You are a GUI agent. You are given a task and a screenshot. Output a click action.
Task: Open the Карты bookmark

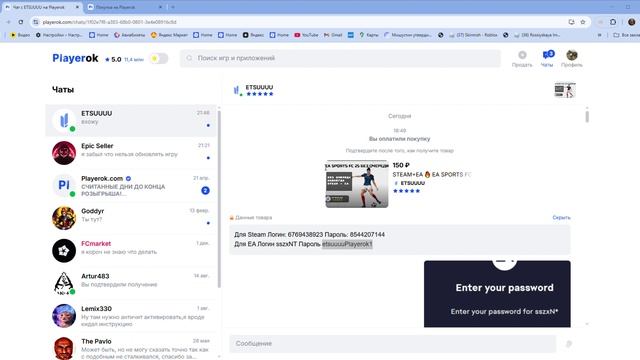coord(369,35)
